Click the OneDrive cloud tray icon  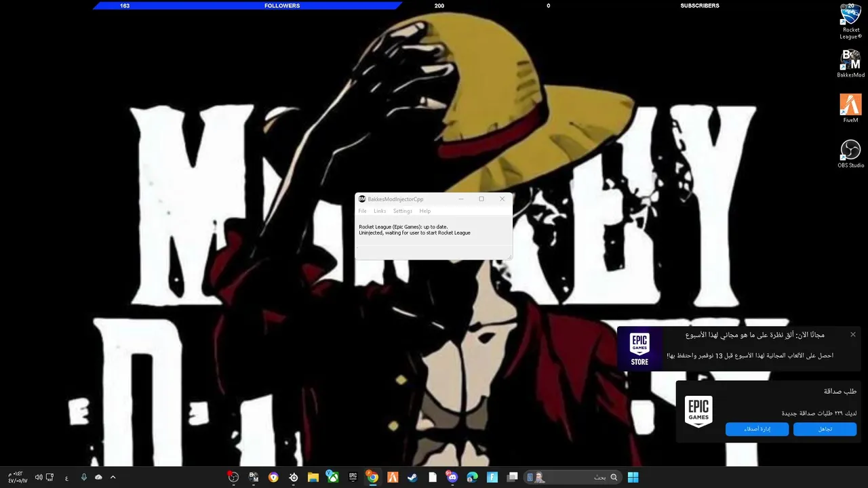click(x=98, y=477)
